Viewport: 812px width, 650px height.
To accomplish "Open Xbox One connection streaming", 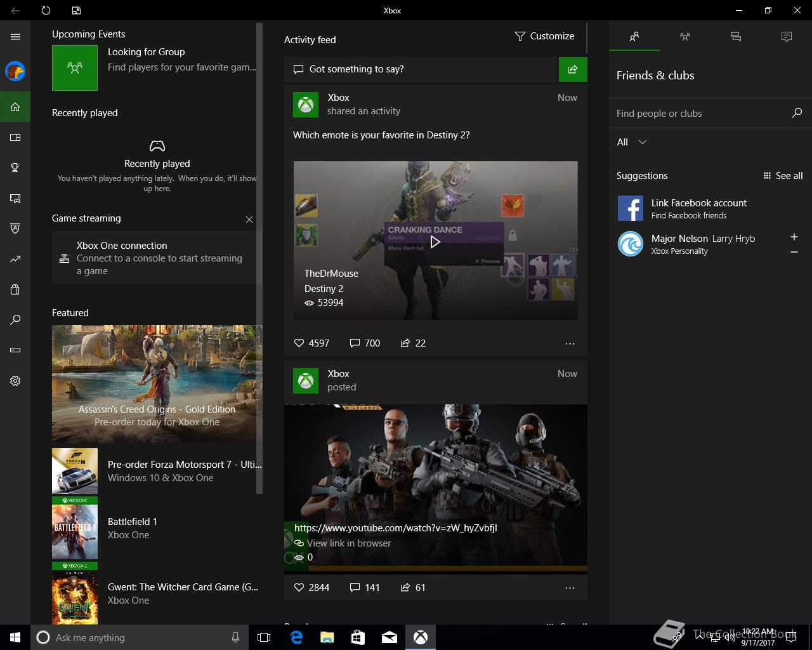I will [154, 258].
